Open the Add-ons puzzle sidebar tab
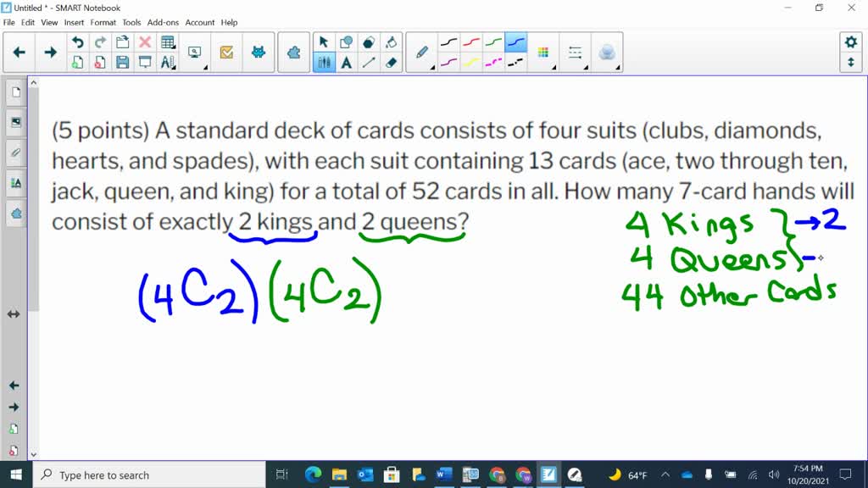This screenshot has width=868, height=488. [15, 213]
